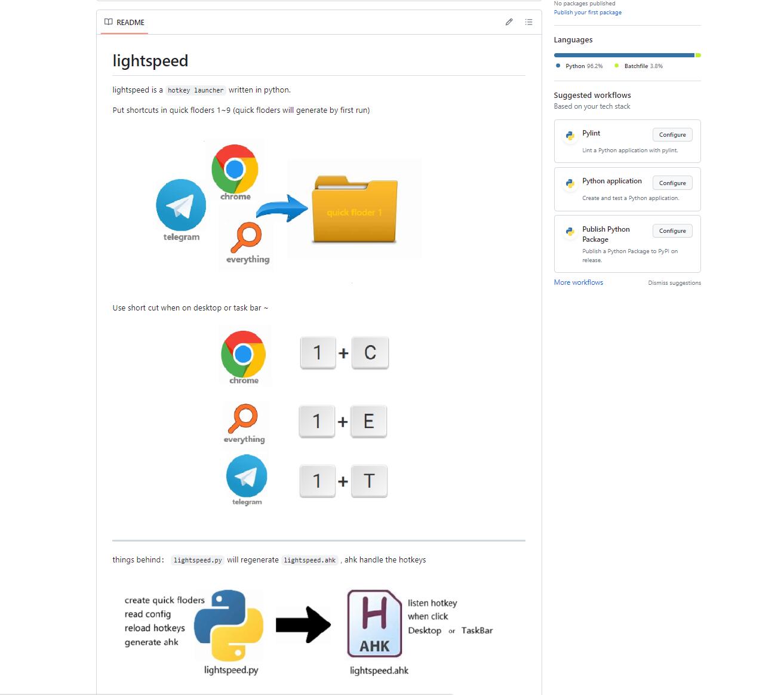Click the C key image

(370, 352)
